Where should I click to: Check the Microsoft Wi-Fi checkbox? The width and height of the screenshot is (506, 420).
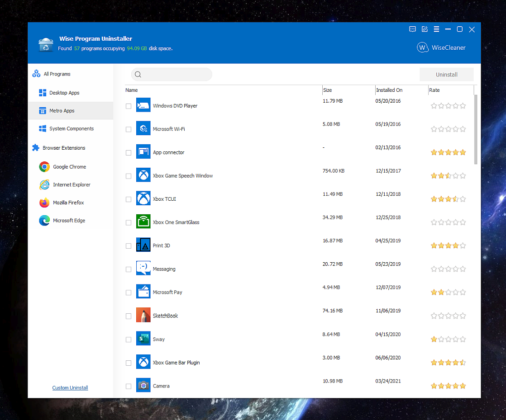click(x=129, y=129)
